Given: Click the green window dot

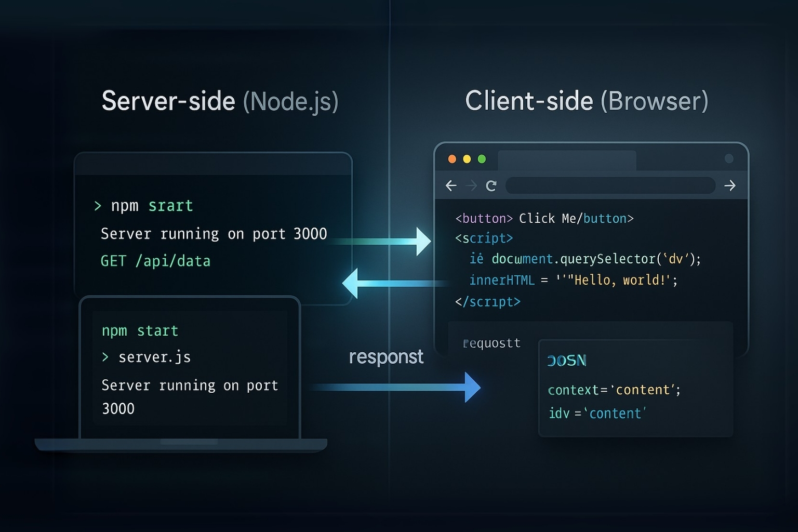Looking at the screenshot, I should coord(482,159).
